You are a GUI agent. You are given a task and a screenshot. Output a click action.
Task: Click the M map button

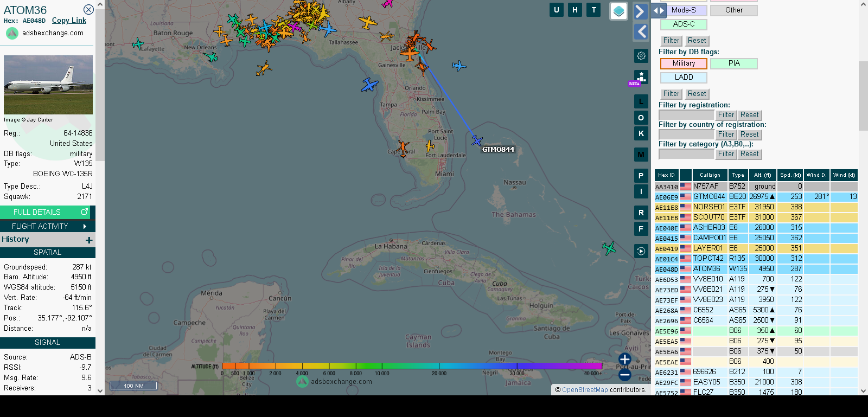point(641,155)
